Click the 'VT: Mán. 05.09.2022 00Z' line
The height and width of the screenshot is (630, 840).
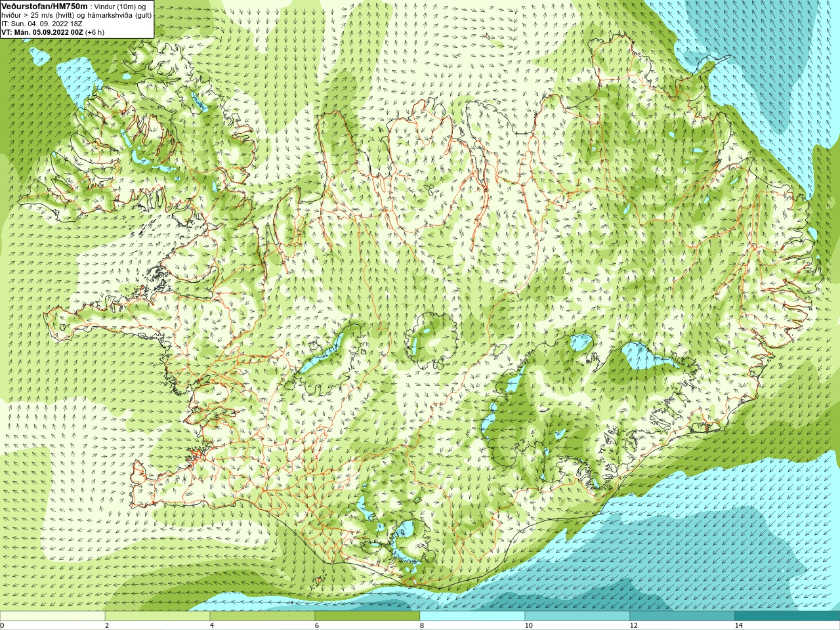42,32
